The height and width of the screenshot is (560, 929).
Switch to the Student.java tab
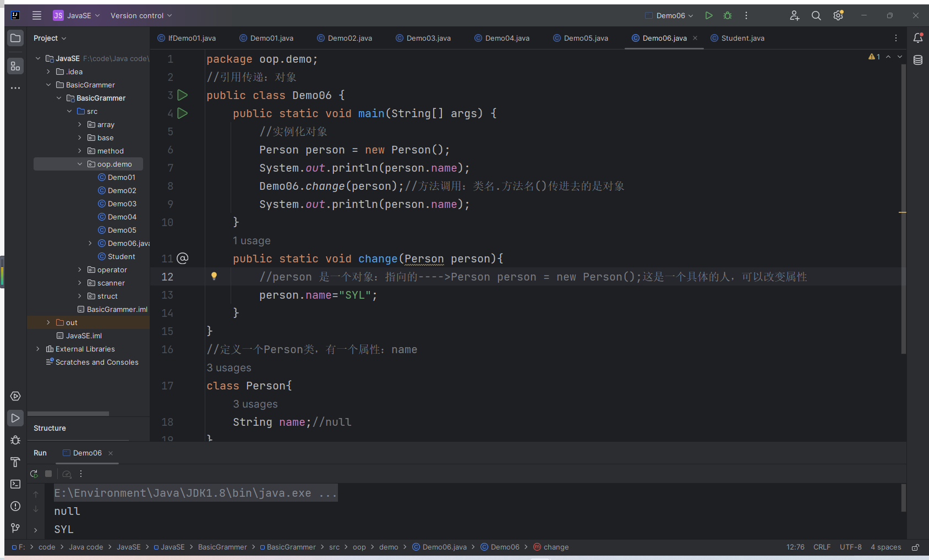(x=737, y=38)
